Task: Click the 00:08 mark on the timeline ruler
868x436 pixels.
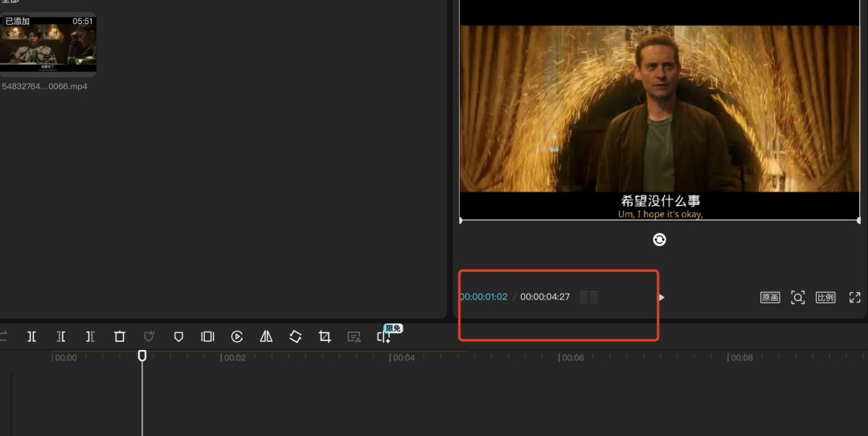Action: tap(742, 358)
